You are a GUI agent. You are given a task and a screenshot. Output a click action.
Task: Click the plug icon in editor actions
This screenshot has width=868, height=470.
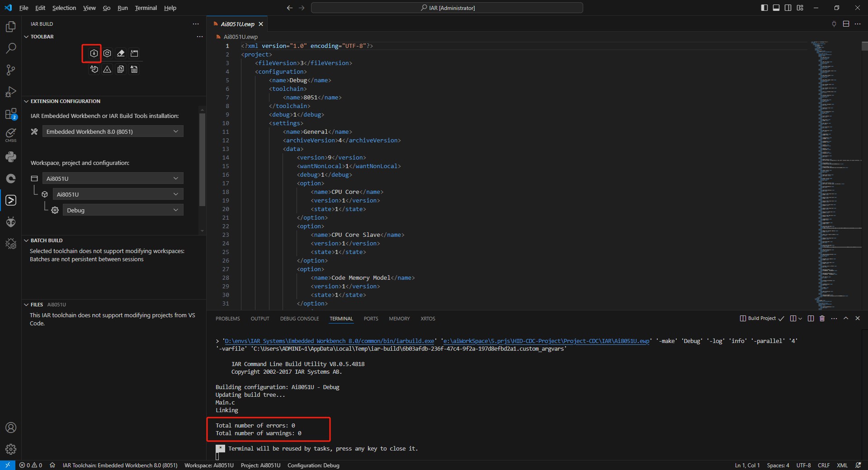[x=834, y=24]
